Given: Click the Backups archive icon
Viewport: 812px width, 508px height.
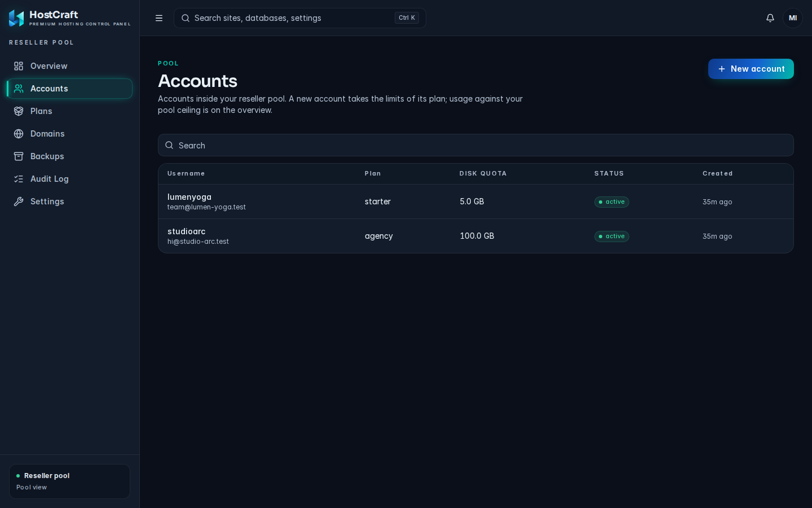Looking at the screenshot, I should pyautogui.click(x=19, y=156).
